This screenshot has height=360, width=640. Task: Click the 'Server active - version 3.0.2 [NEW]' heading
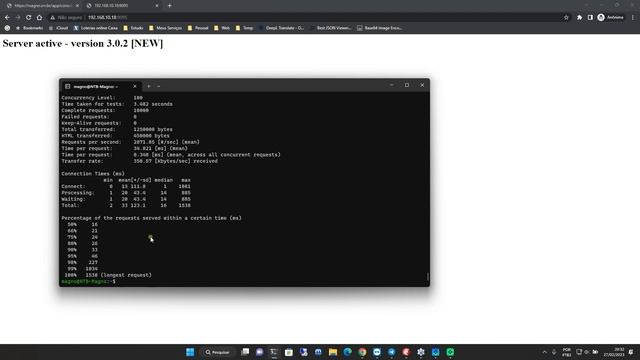[83, 43]
